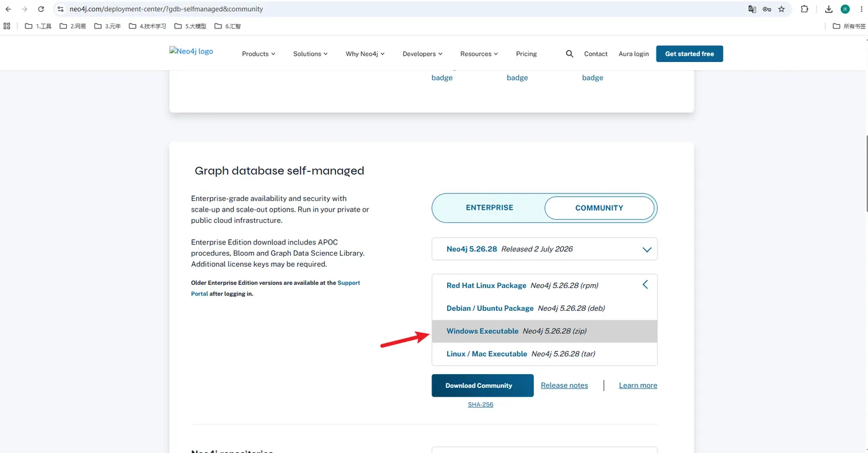
Task: Expand the Solutions menu
Action: point(311,54)
